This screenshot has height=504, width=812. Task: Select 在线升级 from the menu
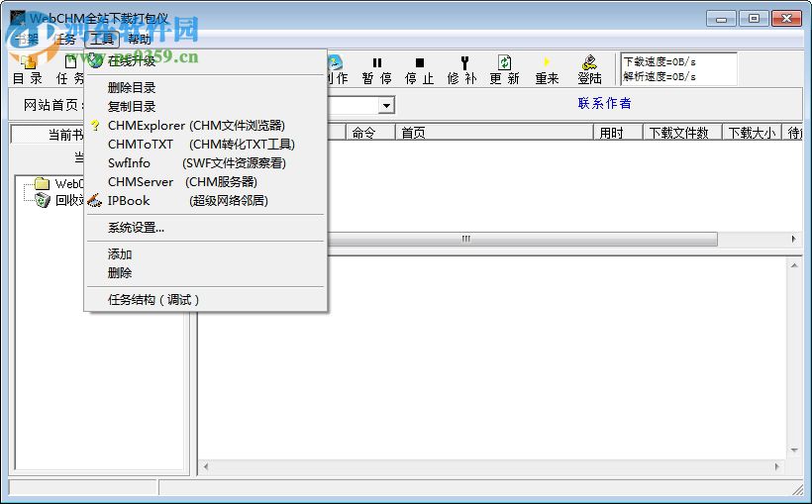coord(206,61)
